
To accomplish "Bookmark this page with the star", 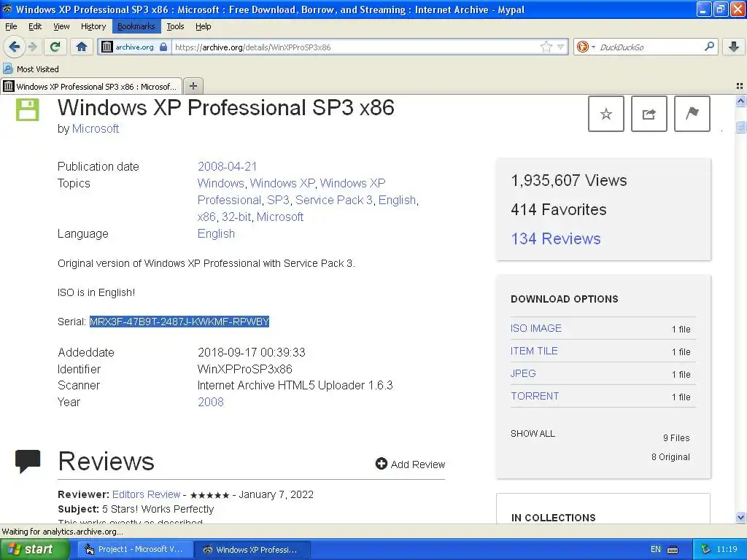I will coord(546,47).
